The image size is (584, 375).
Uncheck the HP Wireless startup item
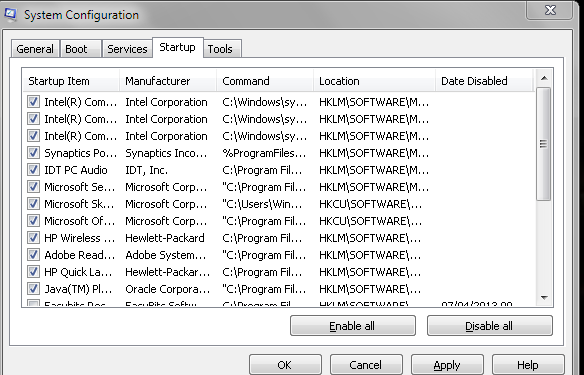[34, 237]
